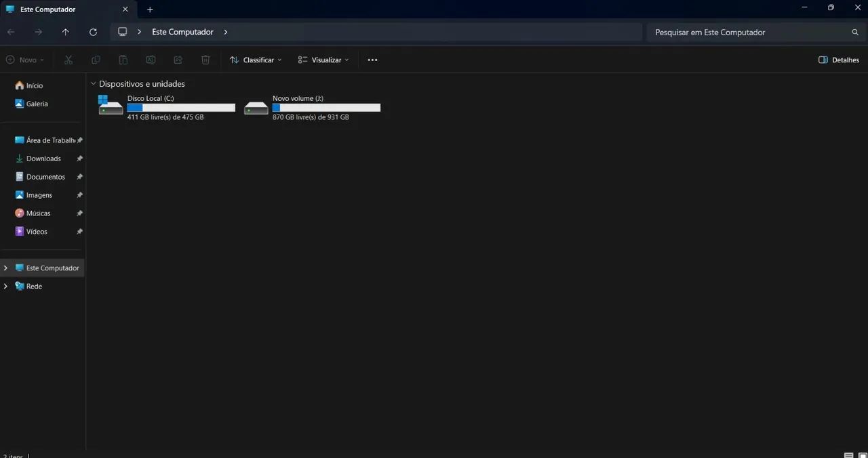Open the See more ellipsis menu
Screen dimensions: 868x458
(372, 60)
